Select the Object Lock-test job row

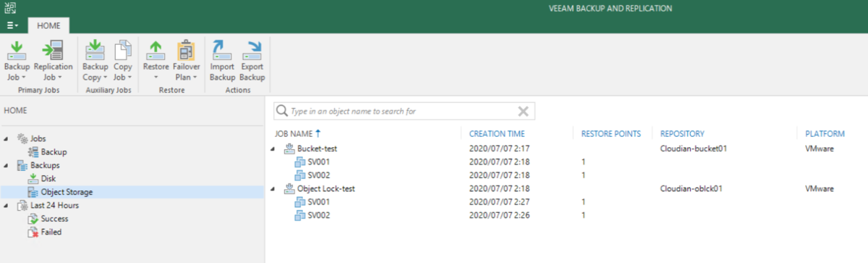(566, 188)
